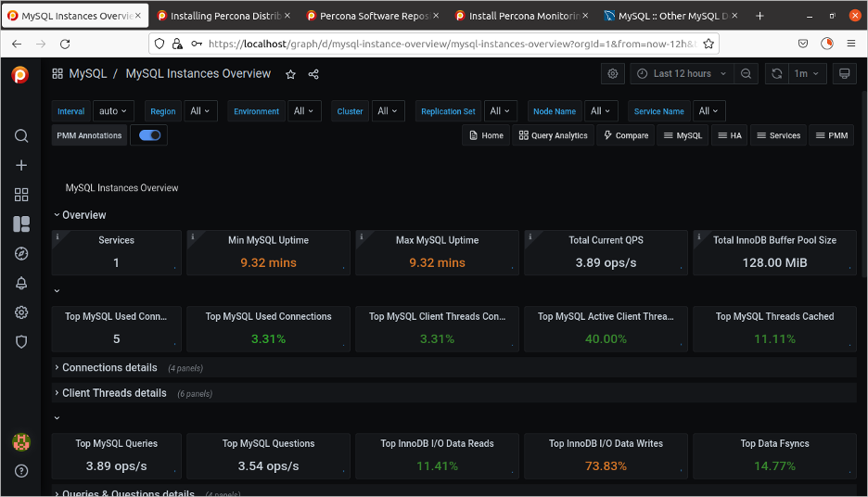Open Configuration gear in left sidebar
The height and width of the screenshot is (497, 868).
21,312
